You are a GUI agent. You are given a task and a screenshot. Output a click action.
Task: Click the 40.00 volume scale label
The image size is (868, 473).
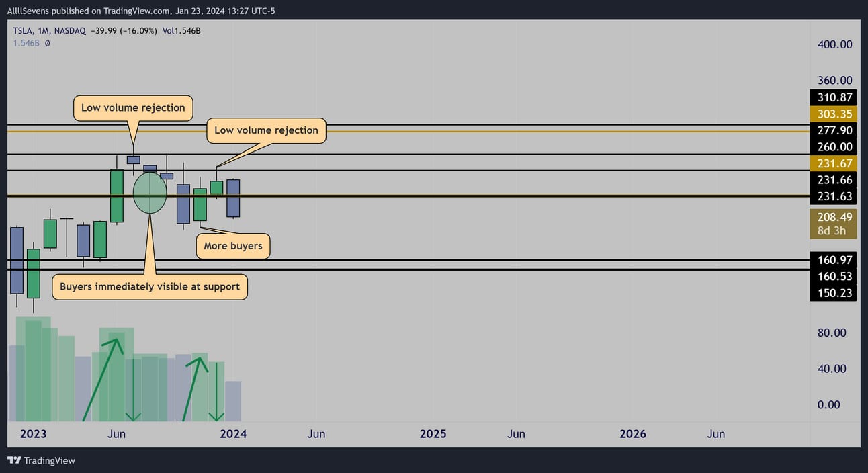831,369
